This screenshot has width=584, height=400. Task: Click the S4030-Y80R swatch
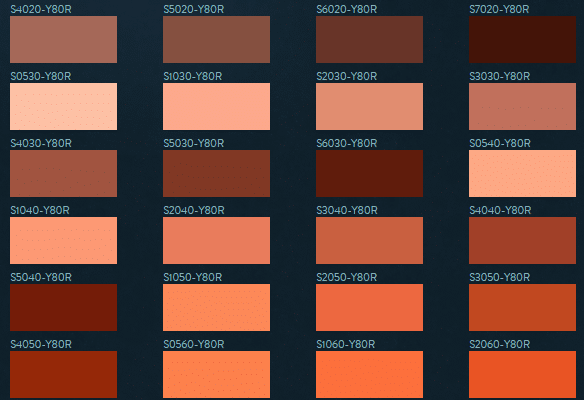click(63, 174)
